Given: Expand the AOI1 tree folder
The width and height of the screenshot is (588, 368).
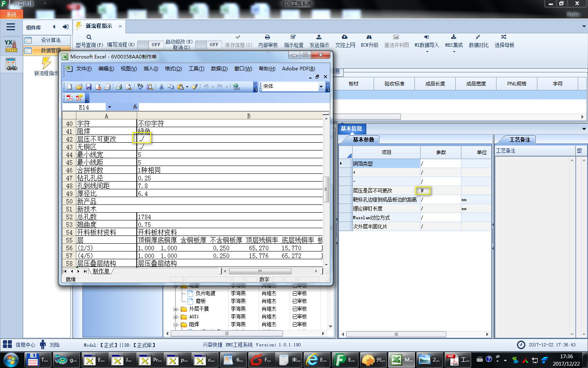Looking at the screenshot, I should (176, 317).
